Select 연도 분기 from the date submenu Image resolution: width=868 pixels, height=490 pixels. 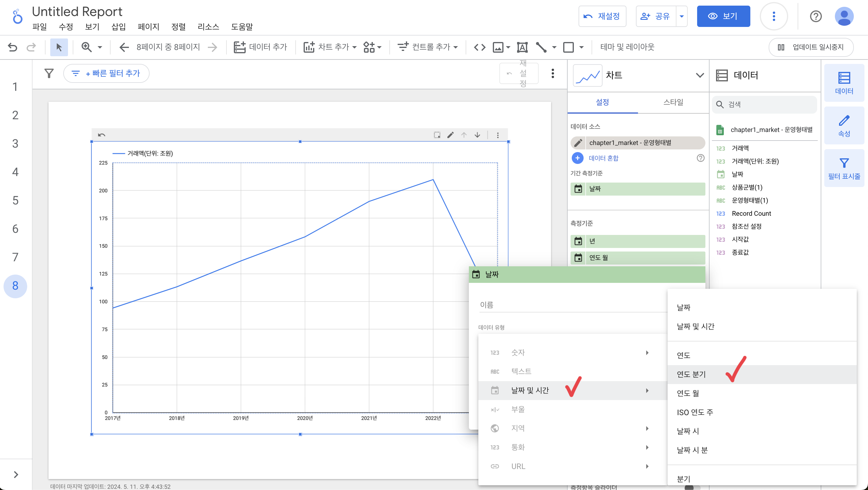[691, 374]
